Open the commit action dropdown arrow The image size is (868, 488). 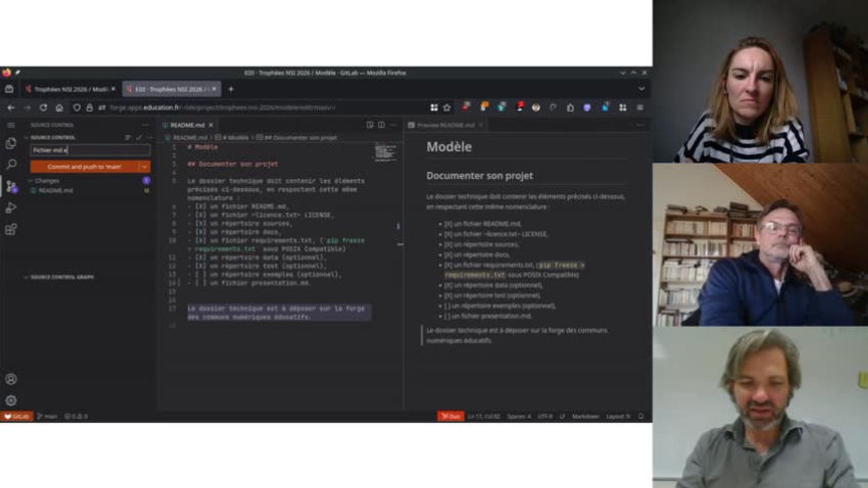point(144,167)
